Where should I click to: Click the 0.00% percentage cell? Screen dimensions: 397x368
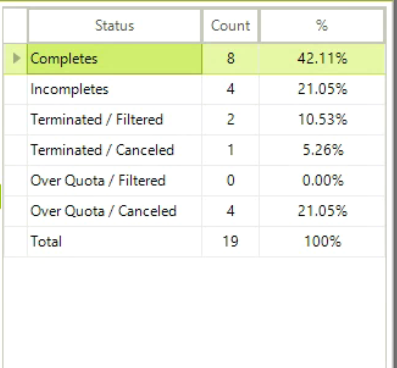[322, 181]
